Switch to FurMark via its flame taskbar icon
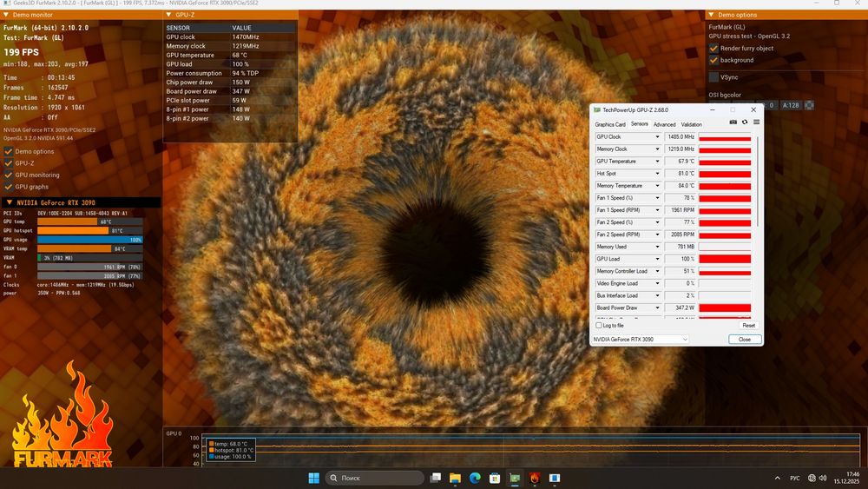The width and height of the screenshot is (868, 489). [534, 478]
